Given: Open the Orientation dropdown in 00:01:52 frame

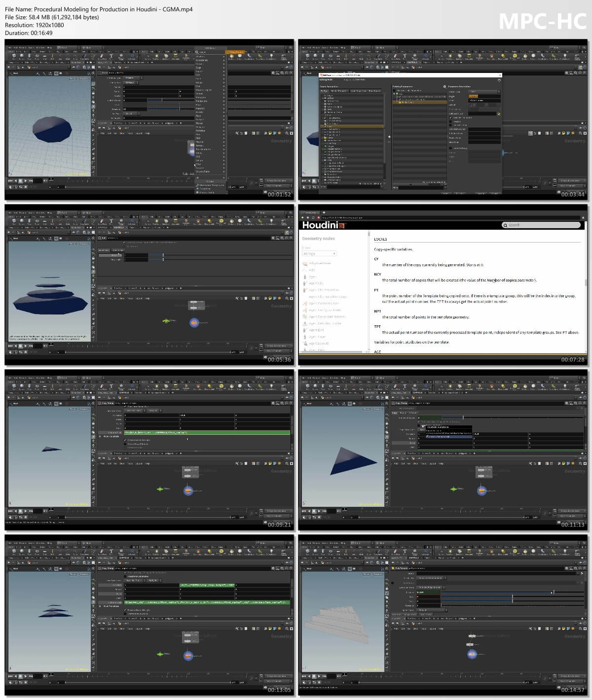Looking at the screenshot, I should [131, 83].
